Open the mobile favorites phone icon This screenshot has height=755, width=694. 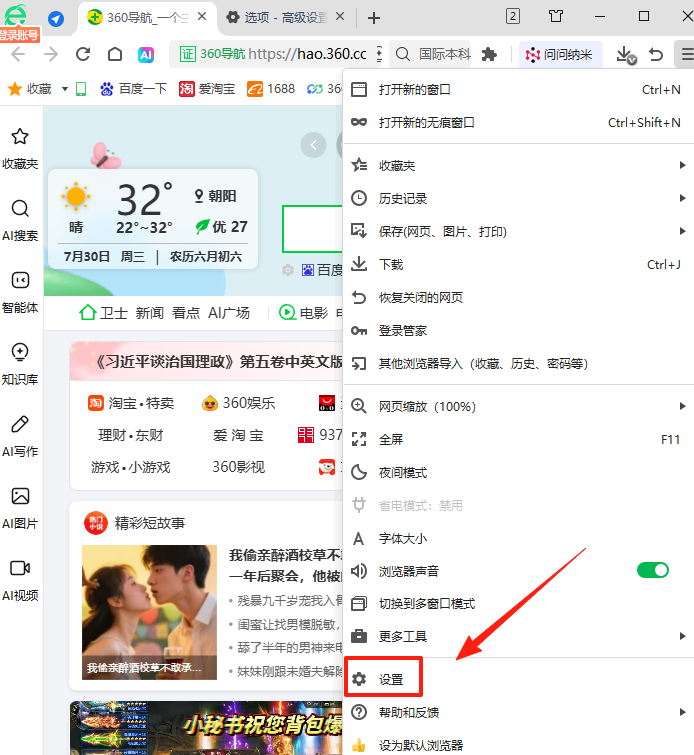tap(81, 89)
